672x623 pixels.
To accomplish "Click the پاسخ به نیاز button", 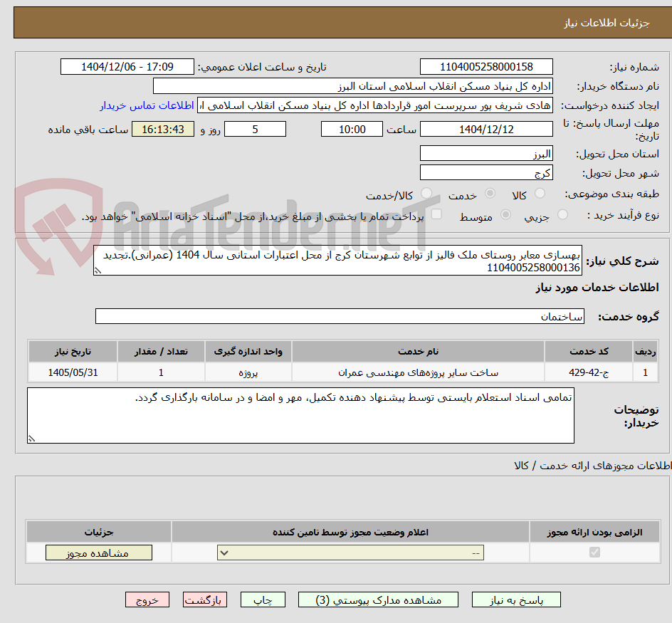I will 516,600.
